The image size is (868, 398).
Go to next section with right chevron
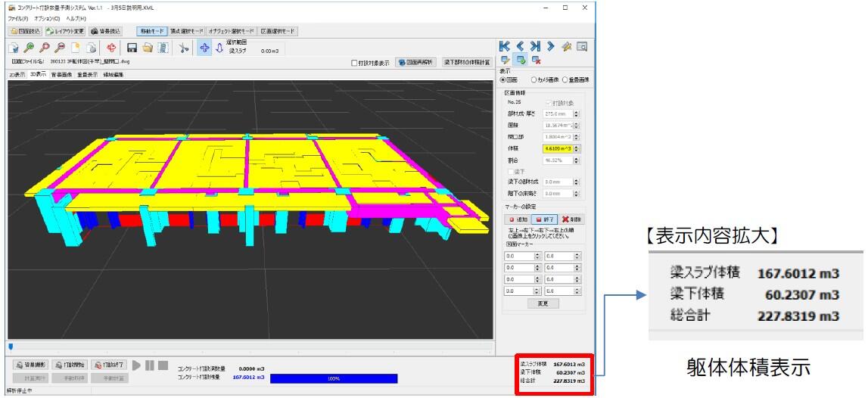pos(550,47)
